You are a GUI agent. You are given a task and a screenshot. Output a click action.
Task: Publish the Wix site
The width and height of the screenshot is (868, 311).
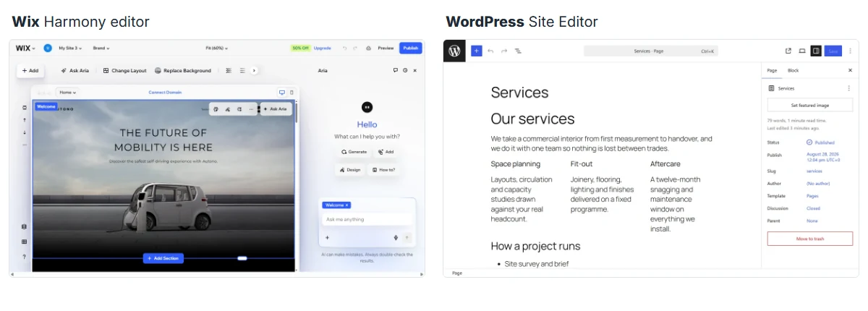click(x=411, y=48)
